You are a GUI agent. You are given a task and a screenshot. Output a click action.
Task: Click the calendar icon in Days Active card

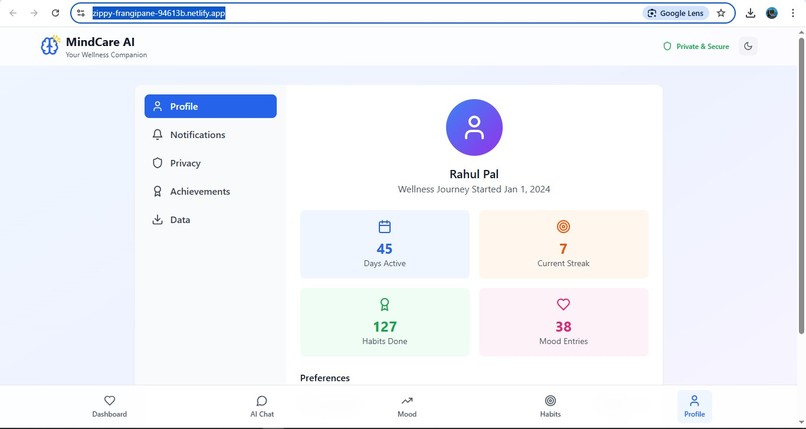coord(384,227)
